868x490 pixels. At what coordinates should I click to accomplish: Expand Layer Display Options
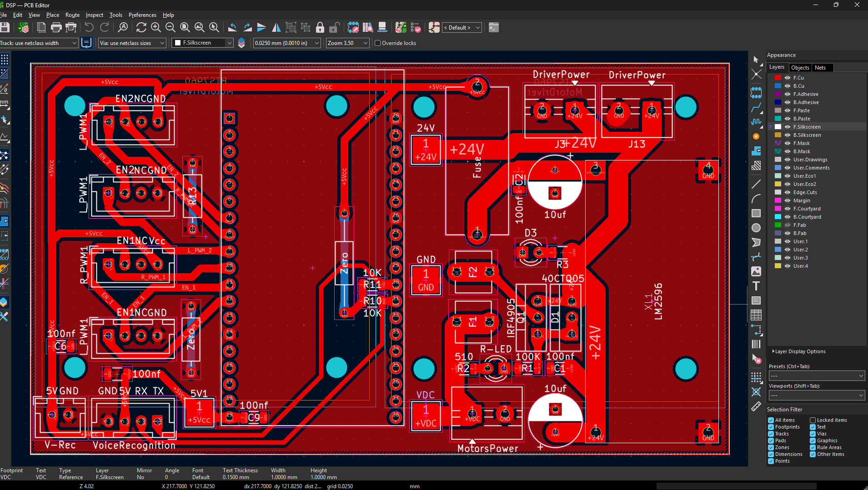pos(800,351)
